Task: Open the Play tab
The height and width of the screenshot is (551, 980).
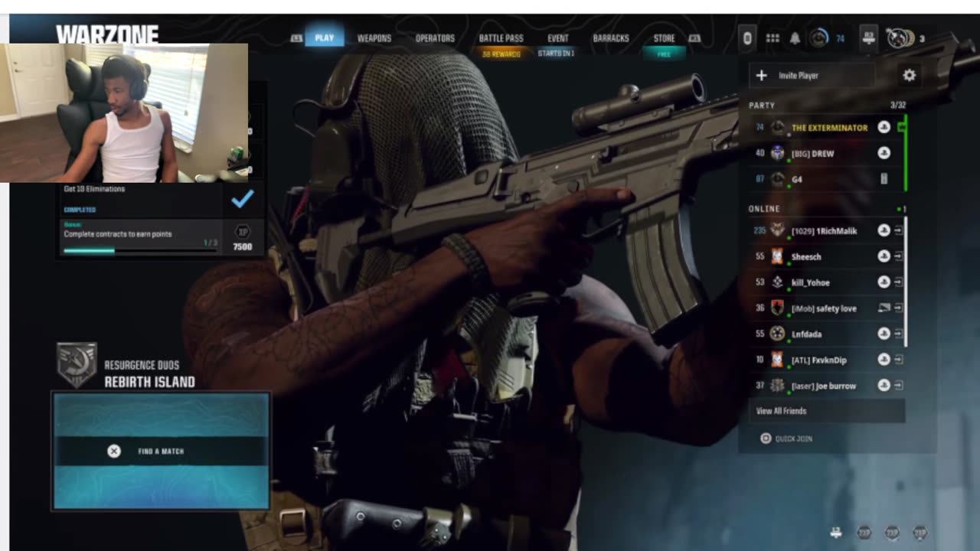Action: pyautogui.click(x=325, y=37)
